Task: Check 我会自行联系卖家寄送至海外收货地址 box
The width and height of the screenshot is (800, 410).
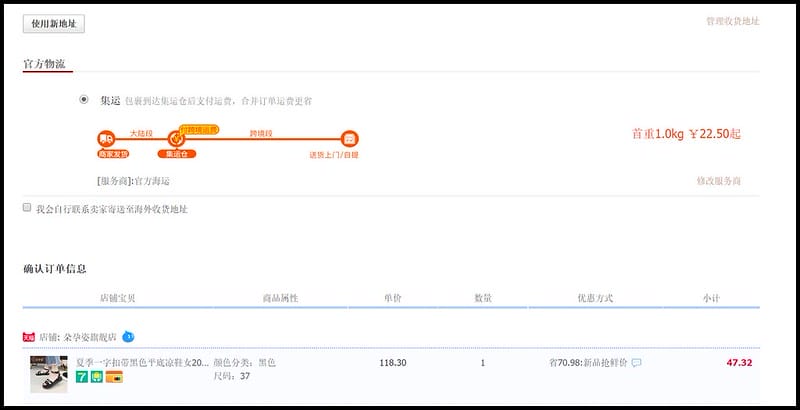Action: (x=27, y=208)
